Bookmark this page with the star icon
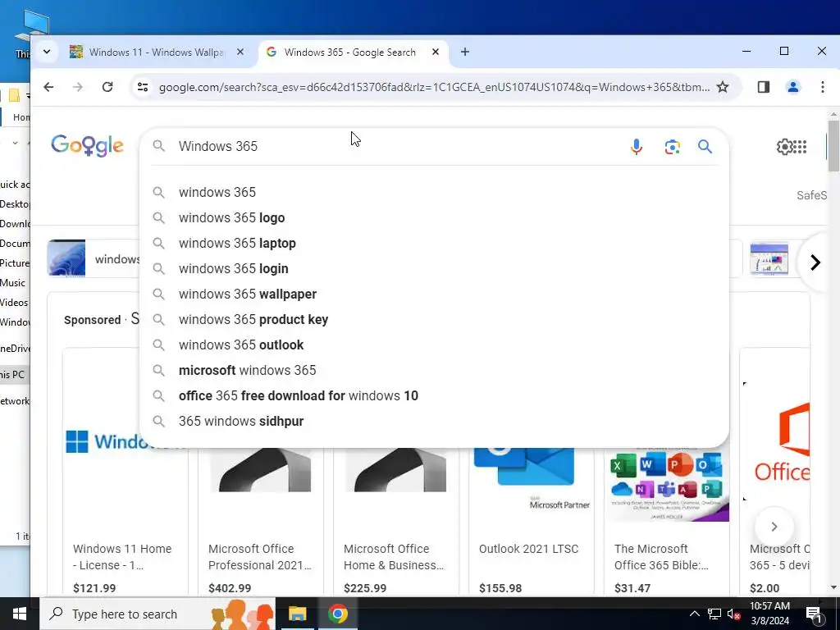The image size is (840, 630). pos(723,87)
